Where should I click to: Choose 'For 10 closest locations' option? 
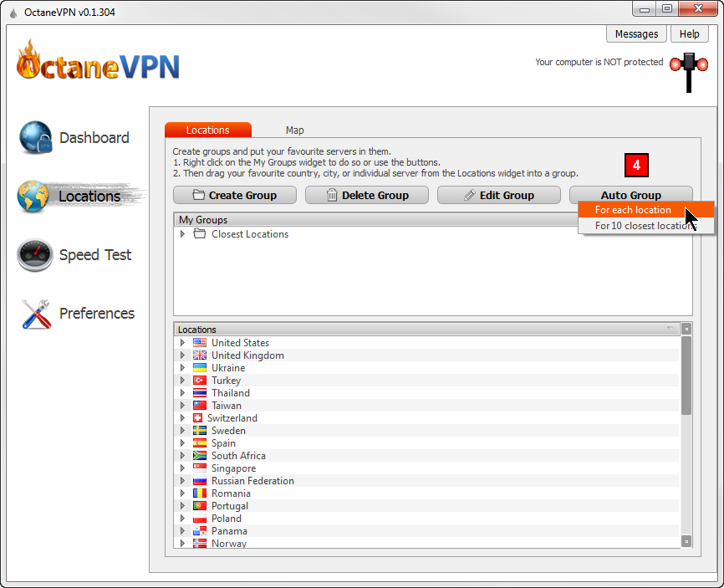click(646, 225)
